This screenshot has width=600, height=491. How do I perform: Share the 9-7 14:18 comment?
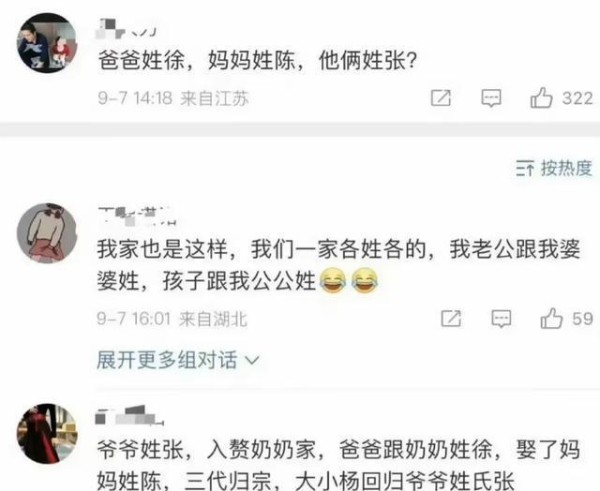[x=441, y=98]
